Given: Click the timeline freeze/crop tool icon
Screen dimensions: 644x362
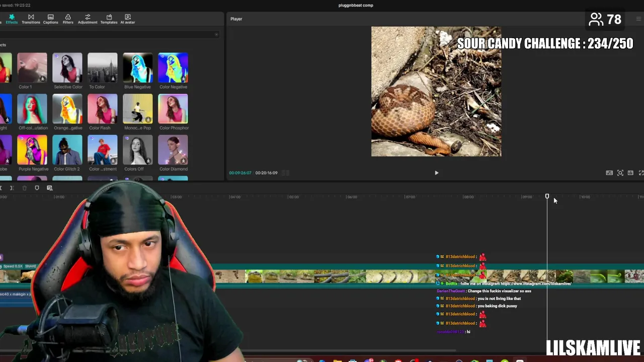Looking at the screenshot, I should tap(49, 188).
